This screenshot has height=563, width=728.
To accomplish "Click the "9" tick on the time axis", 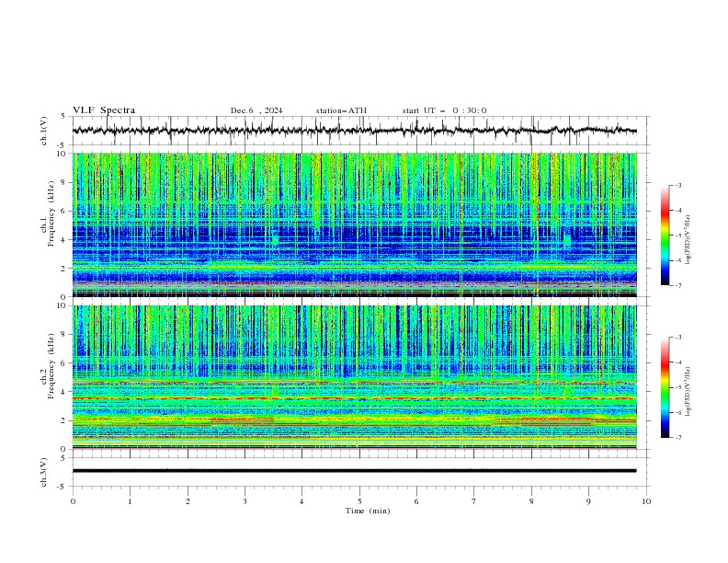I will point(588,501).
